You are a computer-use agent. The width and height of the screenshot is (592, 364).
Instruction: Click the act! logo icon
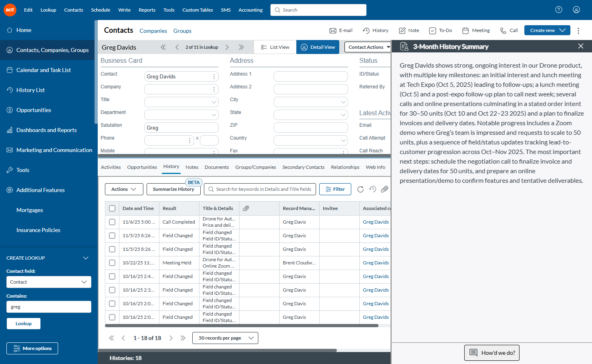10,10
